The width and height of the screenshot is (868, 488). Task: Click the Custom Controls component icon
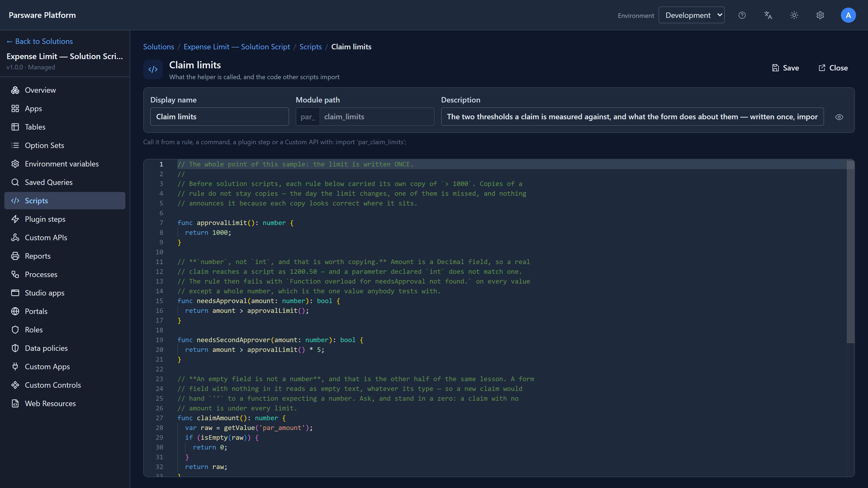[x=15, y=385]
